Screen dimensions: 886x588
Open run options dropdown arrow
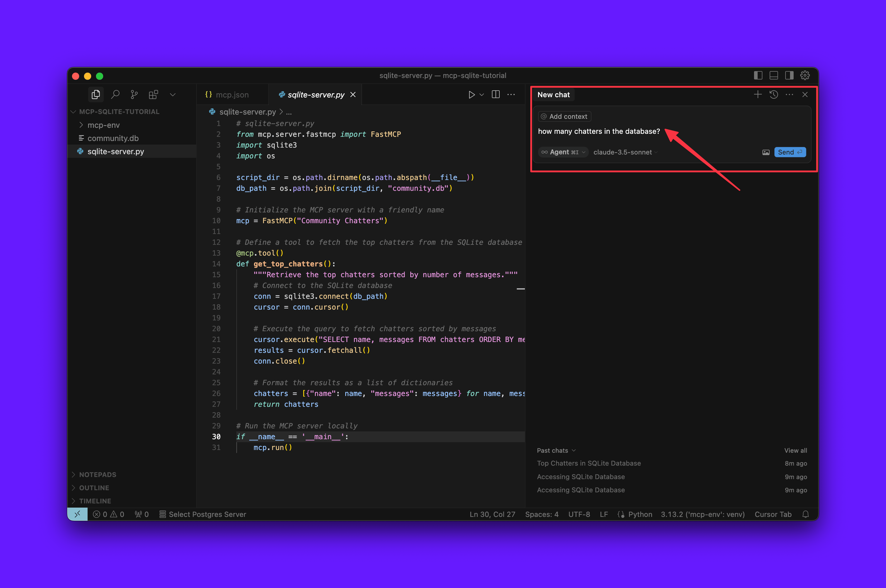click(x=482, y=95)
